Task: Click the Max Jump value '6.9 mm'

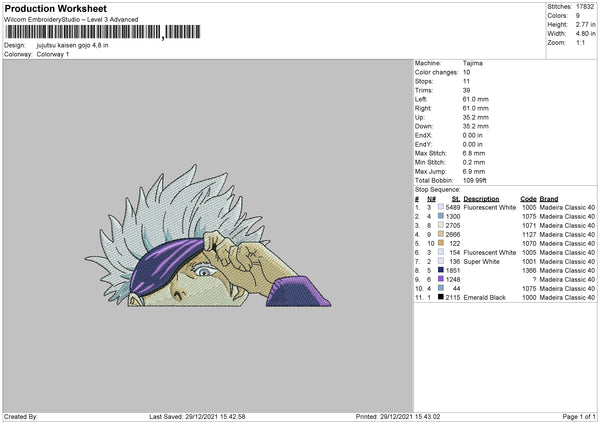Action: coord(474,171)
